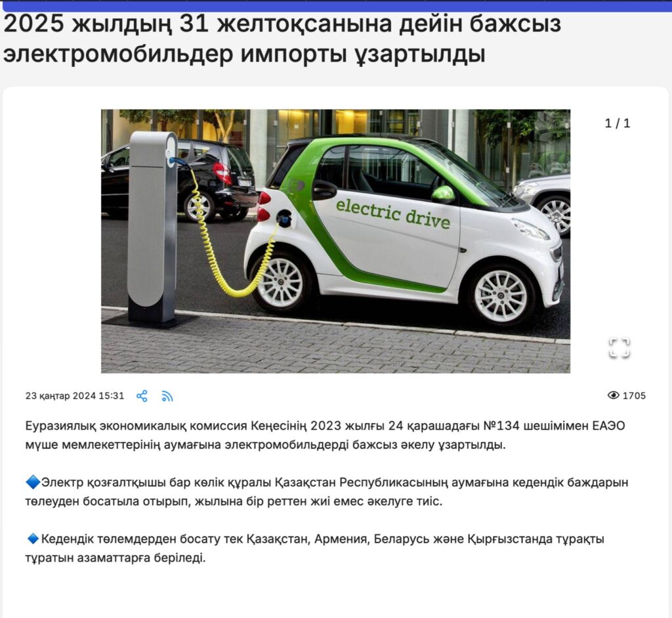672x618 pixels.
Task: Click the charging port plug on the car
Action: (284, 217)
